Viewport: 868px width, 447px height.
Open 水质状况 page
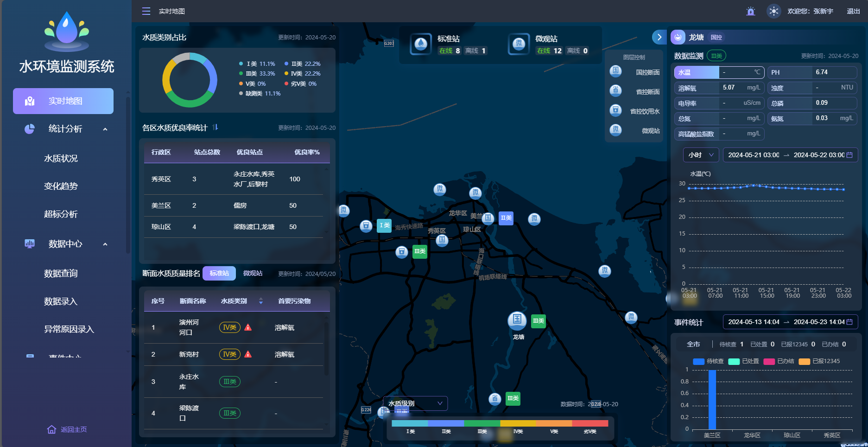pyautogui.click(x=61, y=159)
